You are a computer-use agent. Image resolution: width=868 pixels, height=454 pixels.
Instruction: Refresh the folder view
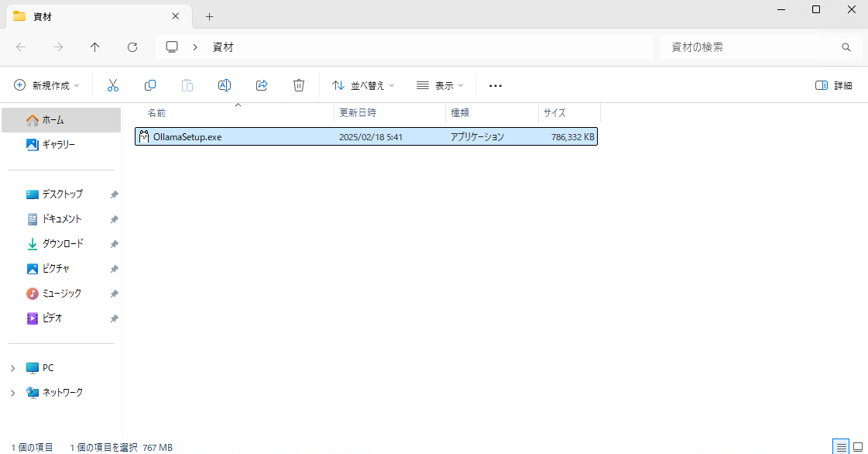coord(132,47)
